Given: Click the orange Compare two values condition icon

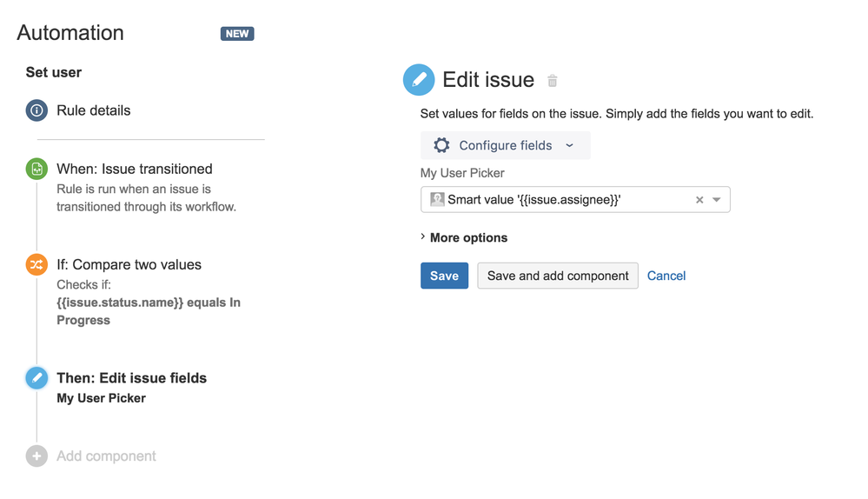Looking at the screenshot, I should pyautogui.click(x=36, y=265).
